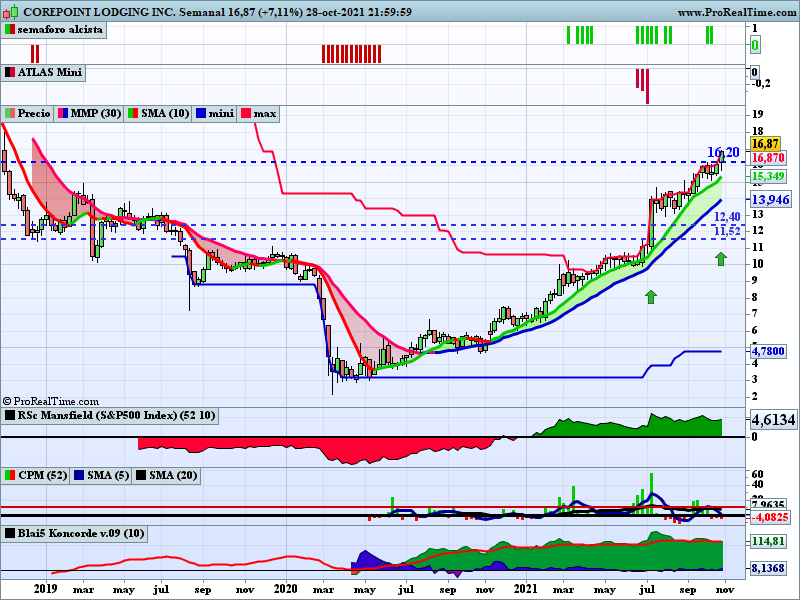The height and width of the screenshot is (600, 800).
Task: Click the 16,20 resistance level label
Action: (723, 152)
